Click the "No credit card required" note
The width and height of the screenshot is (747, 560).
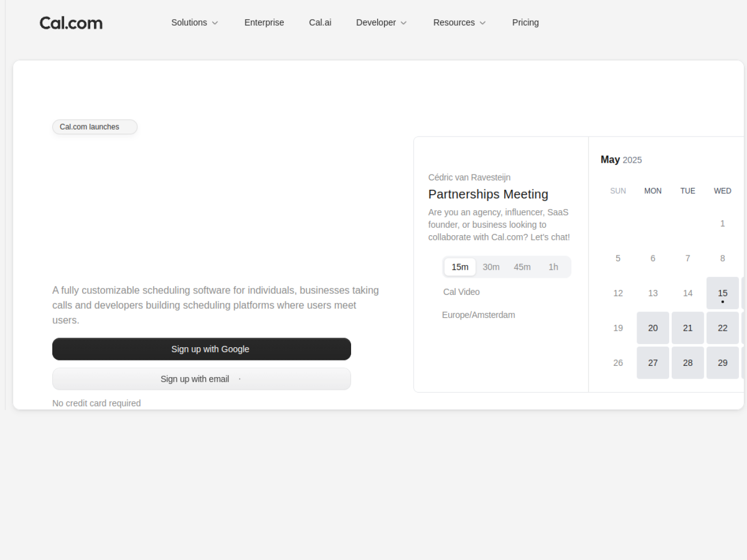[97, 403]
